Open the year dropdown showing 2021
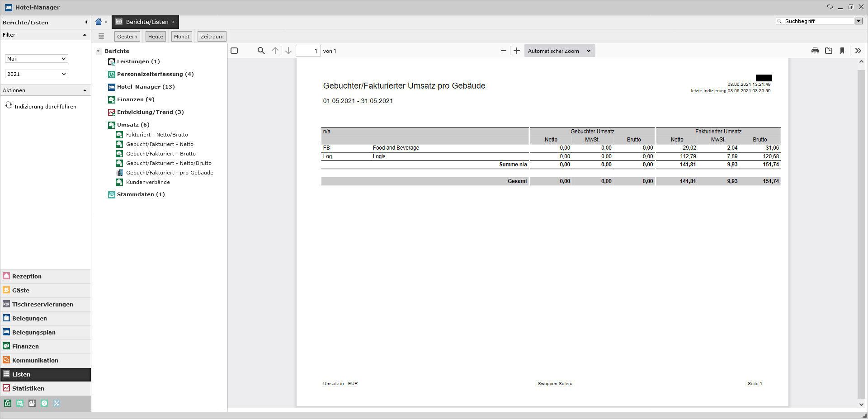Image resolution: width=868 pixels, height=419 pixels. (37, 74)
